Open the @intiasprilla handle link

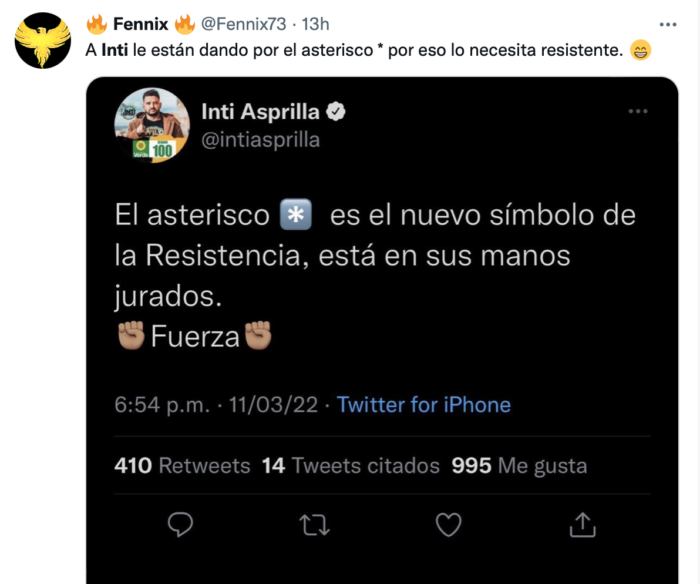tap(260, 139)
